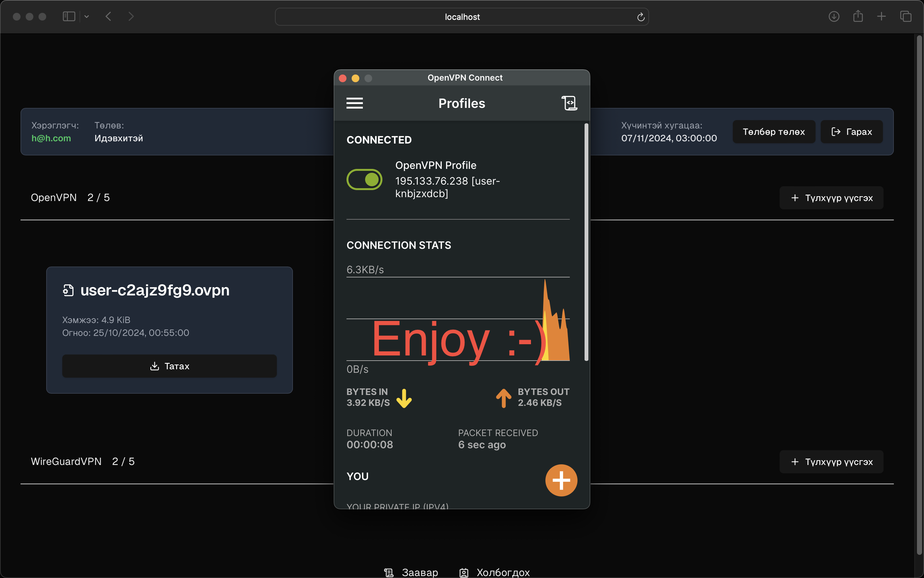Click the profile address 195.133.76.238 text
This screenshot has width=924, height=578.
point(448,187)
